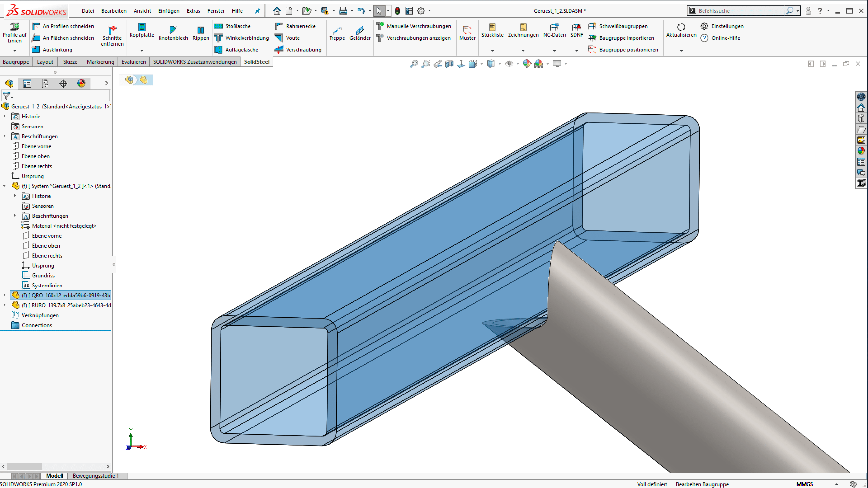The height and width of the screenshot is (488, 868).
Task: Select the Connections folder
Action: pyautogui.click(x=37, y=325)
